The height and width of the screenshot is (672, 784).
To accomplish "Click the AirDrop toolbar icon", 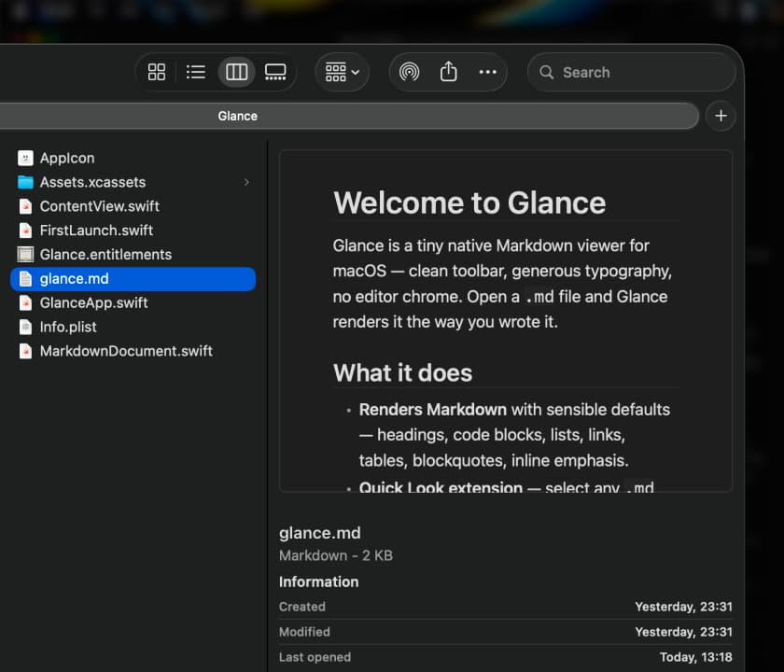I will [x=409, y=72].
